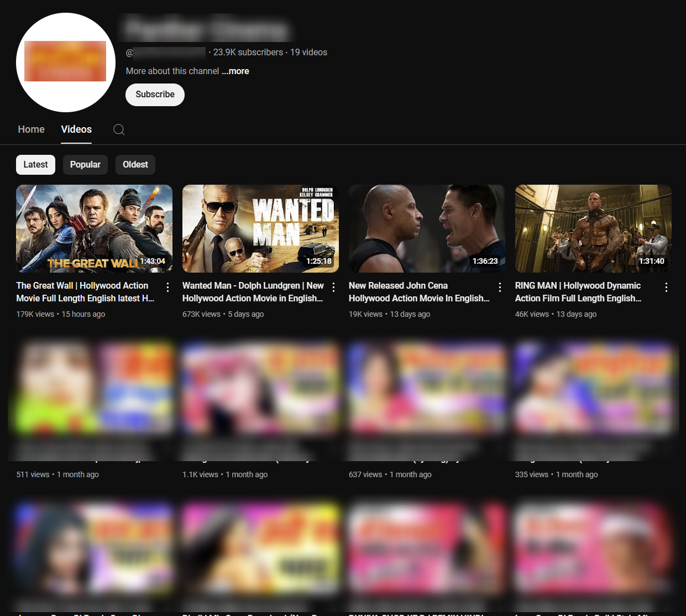686x616 pixels.
Task: Open options menu for Wanted Man video
Action: click(334, 287)
